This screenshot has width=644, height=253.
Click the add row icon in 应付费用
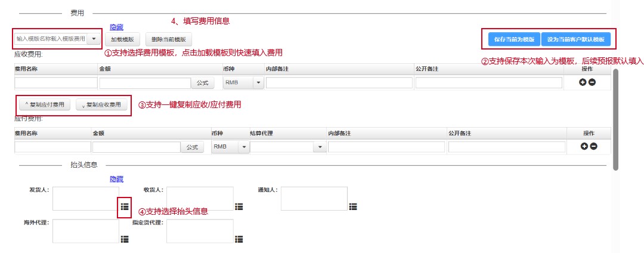[584, 146]
